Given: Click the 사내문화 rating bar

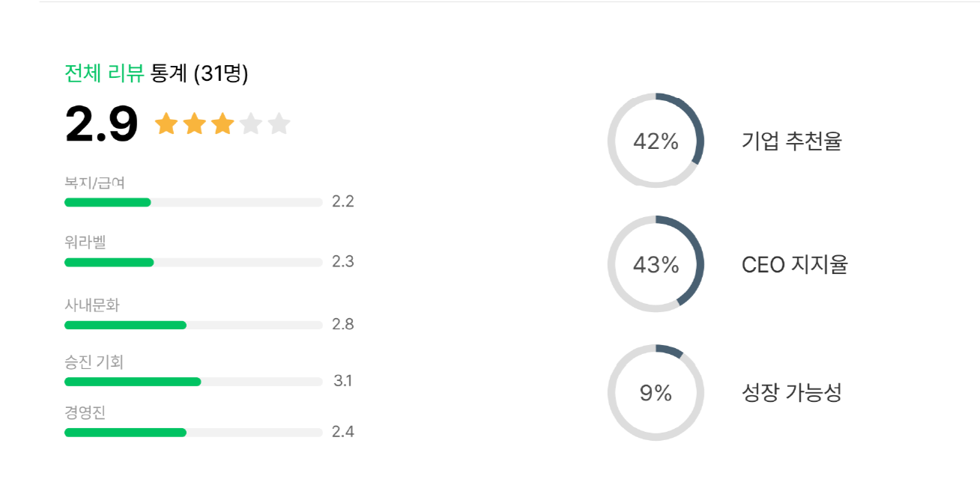Looking at the screenshot, I should coord(193,325).
